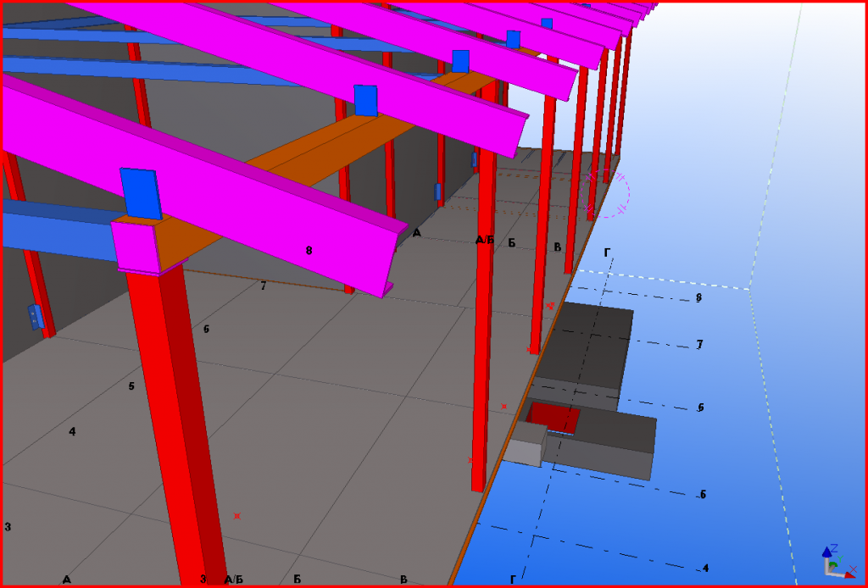
Task: Click grid label 5 on the grey floor slab
Action: click(x=131, y=386)
